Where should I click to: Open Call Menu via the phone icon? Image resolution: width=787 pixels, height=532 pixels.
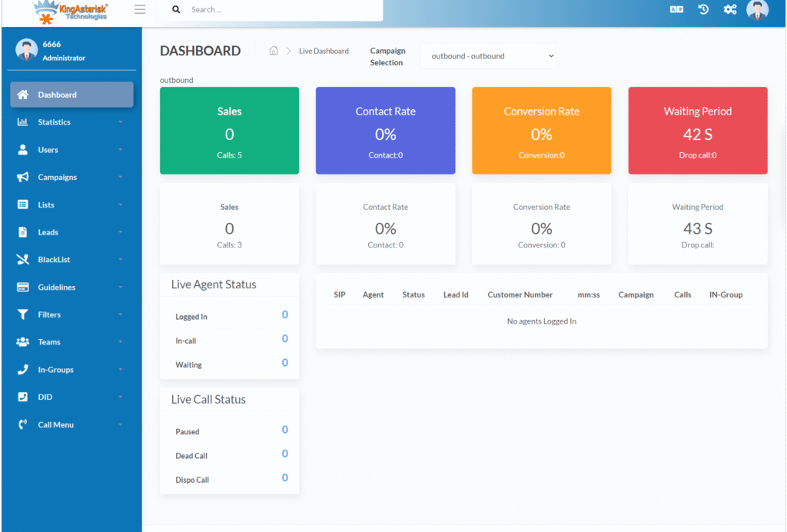tap(23, 424)
